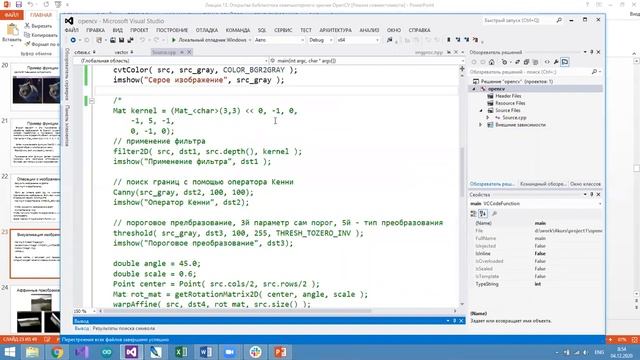Switch to the Командный обозреватель tab
The height and width of the screenshot is (360, 640).
tap(543, 184)
